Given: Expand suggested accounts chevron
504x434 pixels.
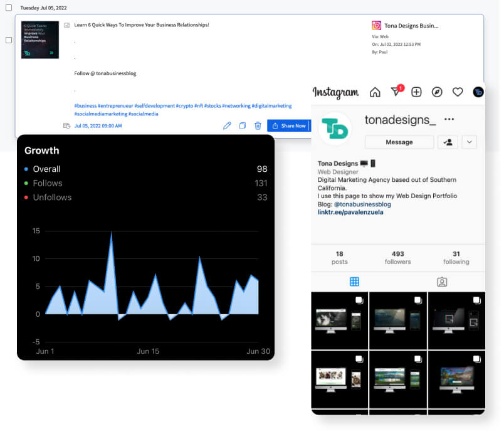Looking at the screenshot, I should coord(470,142).
